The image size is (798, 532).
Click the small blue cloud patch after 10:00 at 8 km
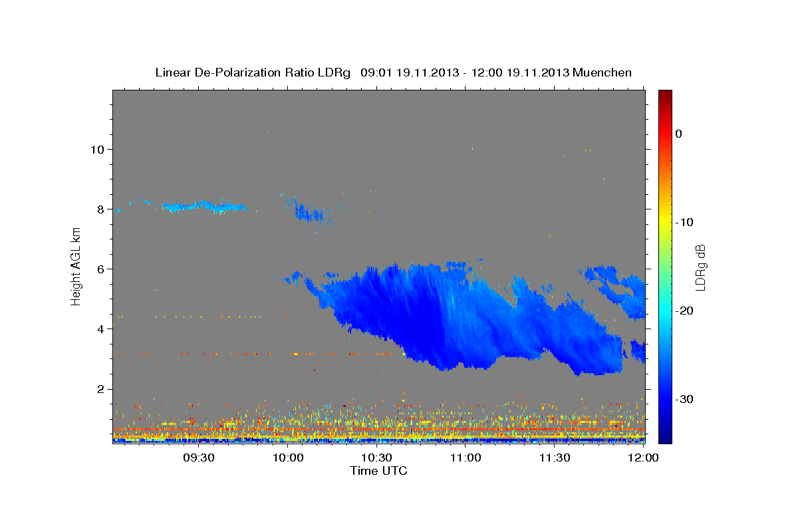click(x=311, y=211)
